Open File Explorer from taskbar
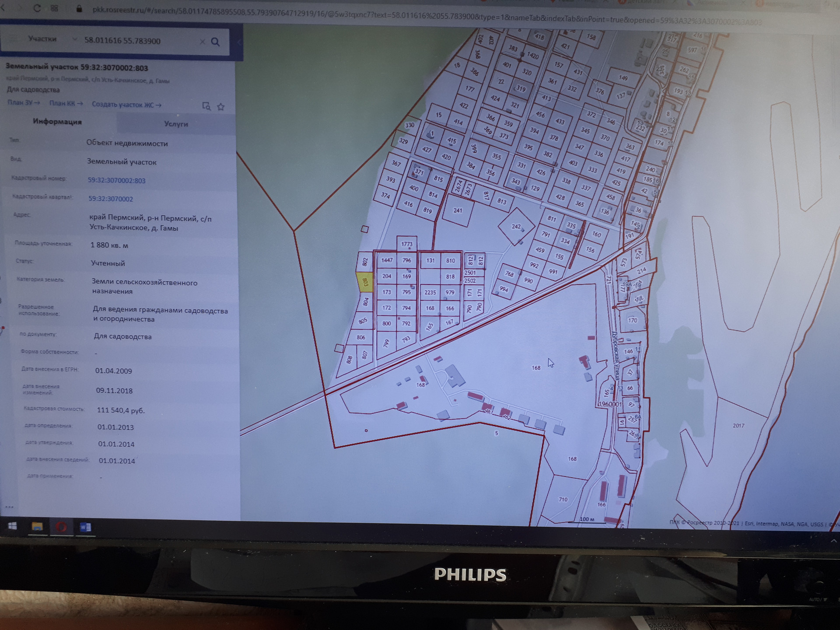This screenshot has width=840, height=630. [37, 526]
